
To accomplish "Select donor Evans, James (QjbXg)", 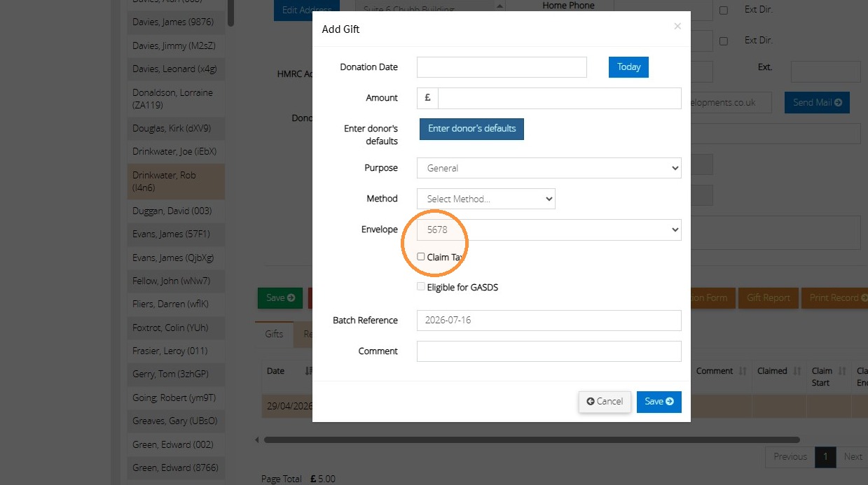I will (176, 258).
